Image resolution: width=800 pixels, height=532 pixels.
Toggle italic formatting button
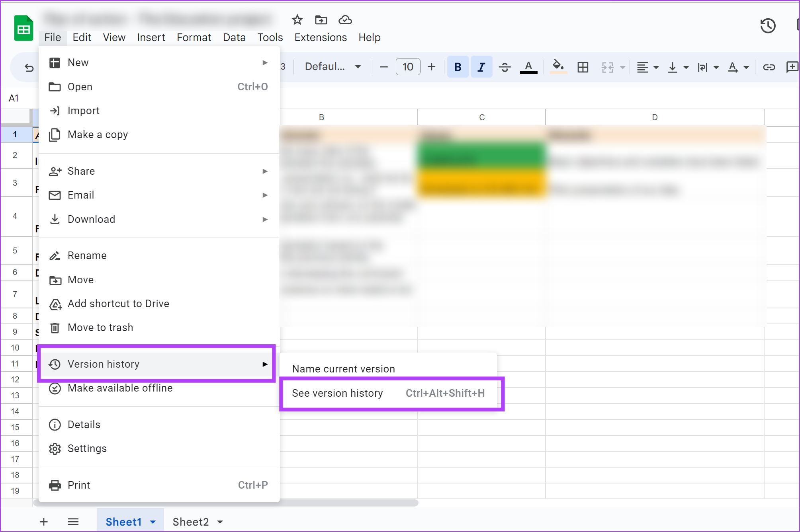[x=481, y=67]
